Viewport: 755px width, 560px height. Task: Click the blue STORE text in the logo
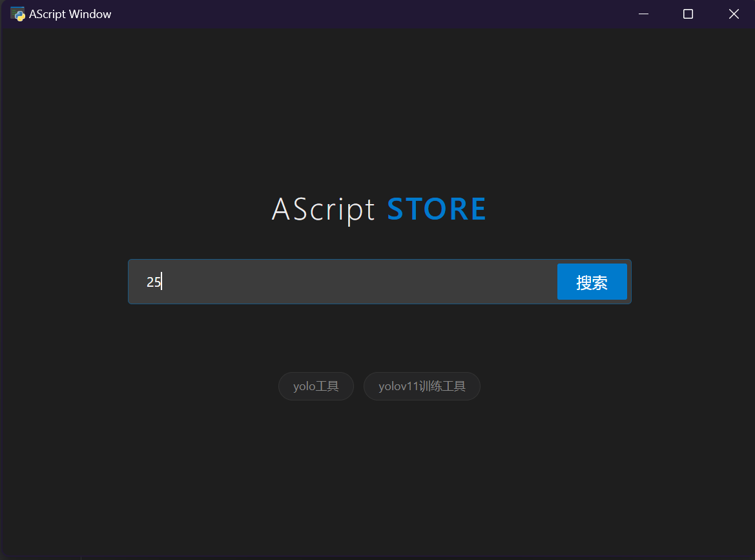pos(437,209)
